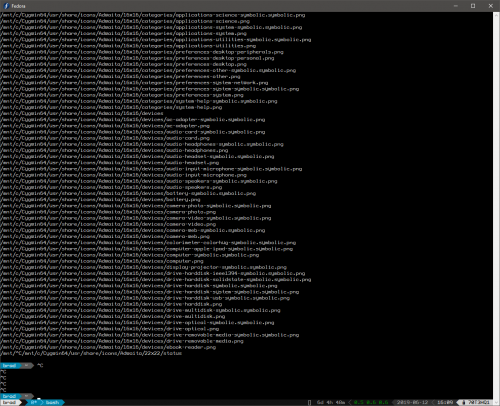Click the green load average numbers
This screenshot has height=406, width=500.
[371, 402]
